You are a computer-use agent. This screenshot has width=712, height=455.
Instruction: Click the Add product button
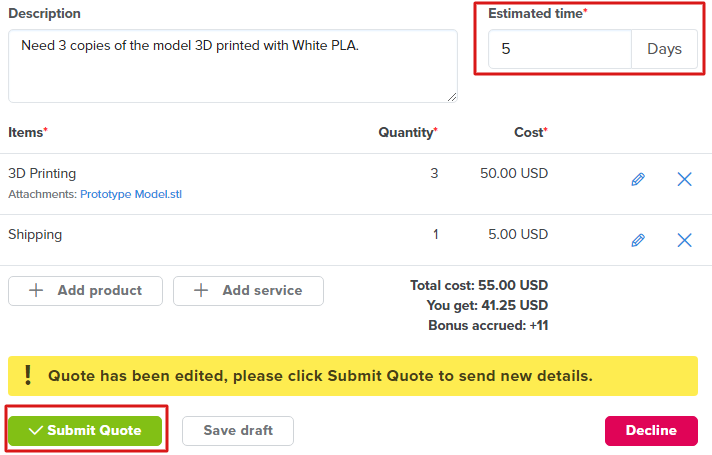85,291
